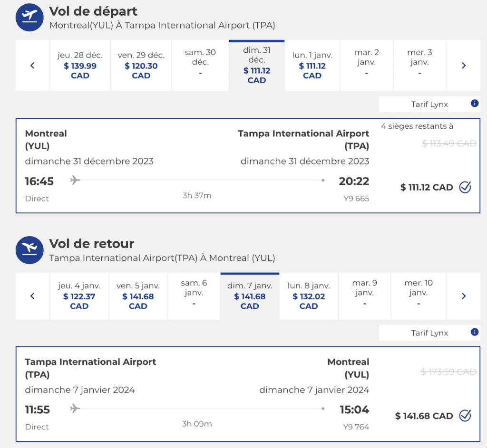Select return date lun. 8 janv.
487x448 pixels.
tap(308, 296)
